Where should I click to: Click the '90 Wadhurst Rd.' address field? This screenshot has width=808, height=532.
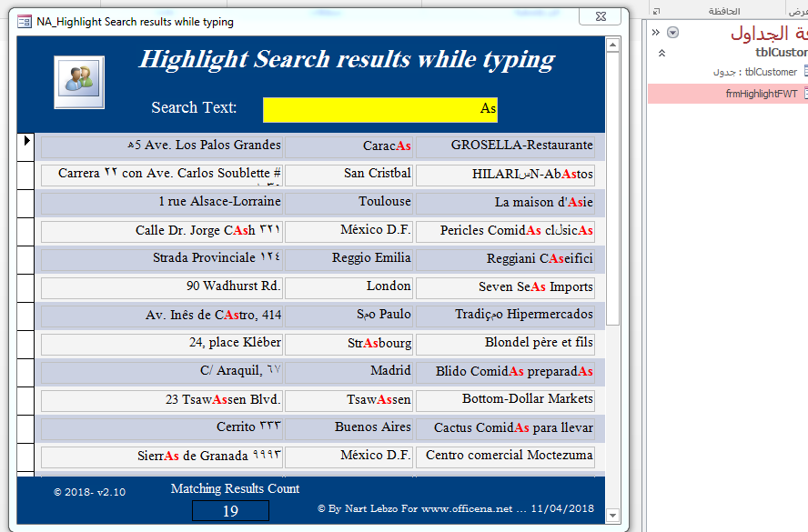pos(161,287)
